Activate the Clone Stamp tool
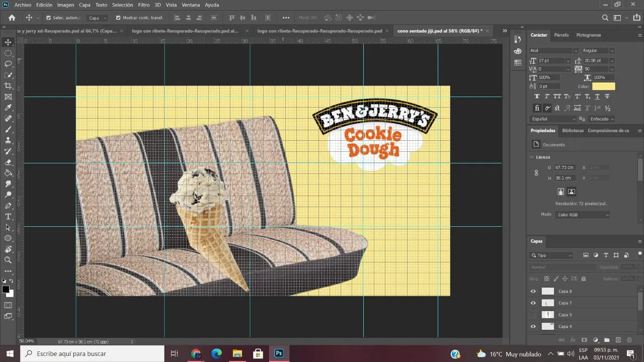Screen dimensions: 644x362 (x=8, y=140)
